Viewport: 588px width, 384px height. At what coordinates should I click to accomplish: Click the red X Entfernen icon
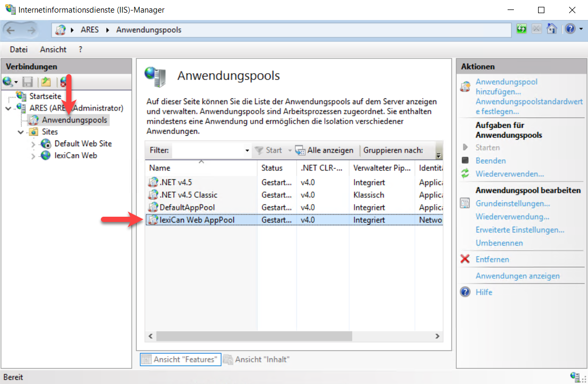coord(465,259)
